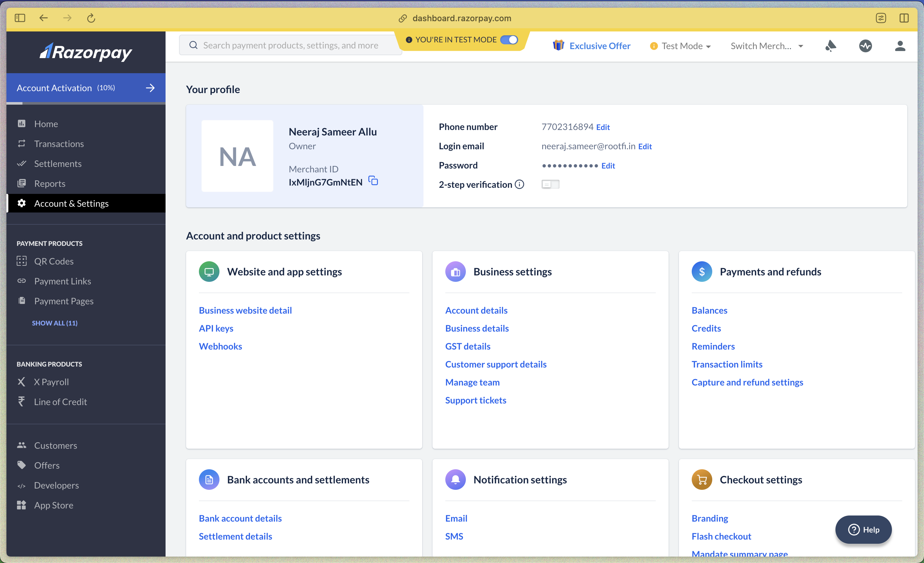
Task: Click the Account Activation progress banner
Action: 86,88
